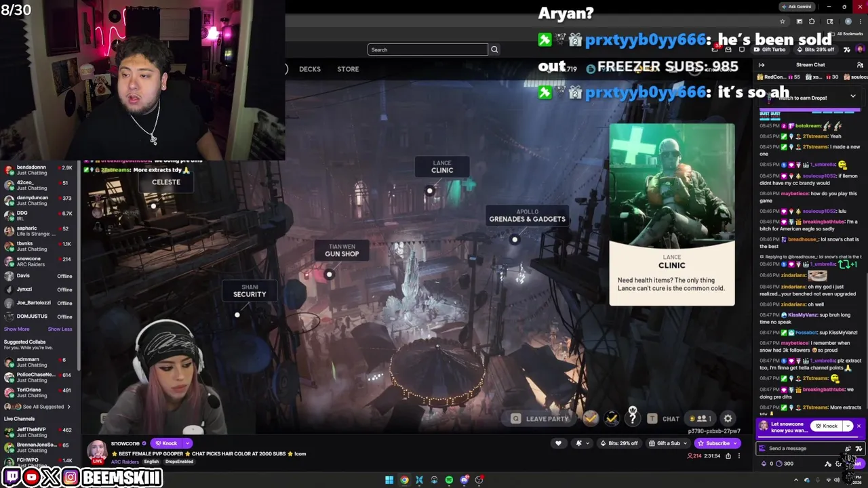
Task: Focus the Twitch Search field
Action: click(x=427, y=49)
